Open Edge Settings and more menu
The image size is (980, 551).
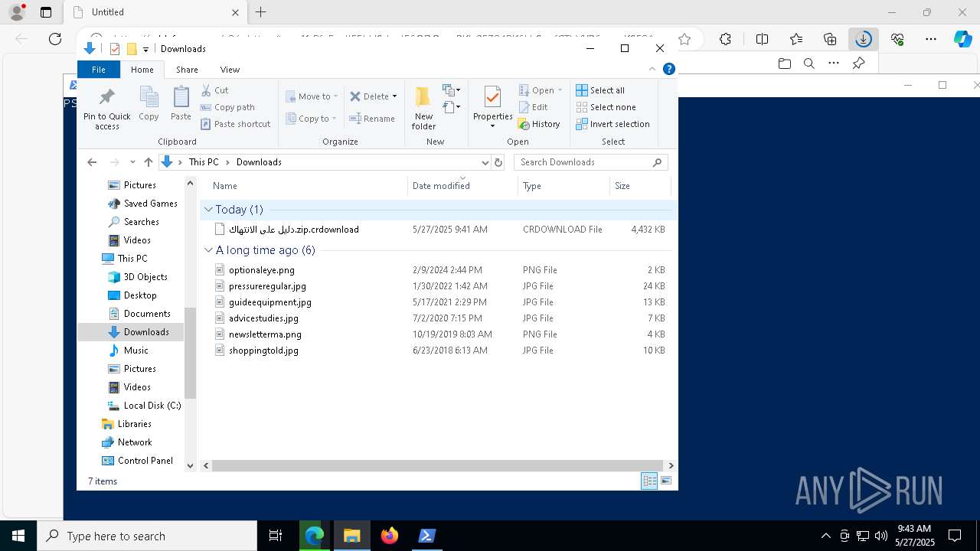point(931,39)
